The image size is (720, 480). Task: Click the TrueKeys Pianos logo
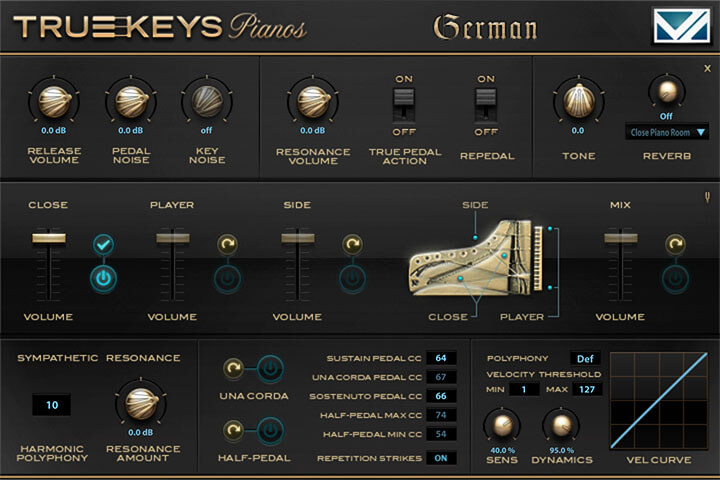pyautogui.click(x=160, y=27)
